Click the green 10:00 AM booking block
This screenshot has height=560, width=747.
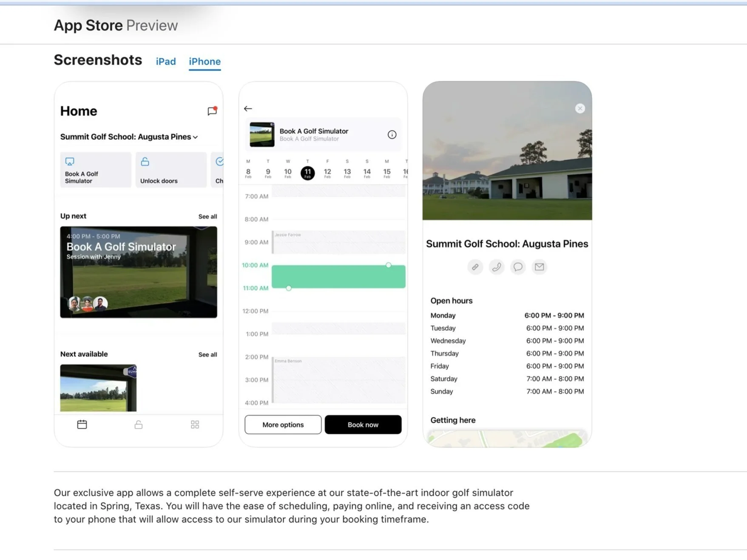click(338, 277)
